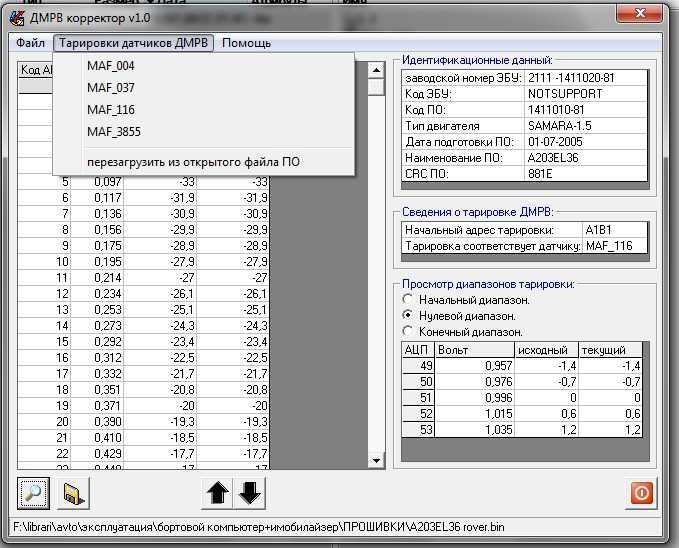
Task: Click the save floppy disk icon
Action: pos(74,493)
